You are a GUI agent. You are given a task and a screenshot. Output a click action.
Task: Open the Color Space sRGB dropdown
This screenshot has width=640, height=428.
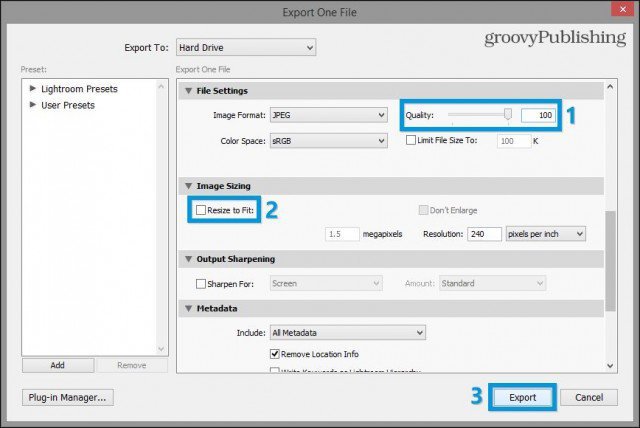329,141
